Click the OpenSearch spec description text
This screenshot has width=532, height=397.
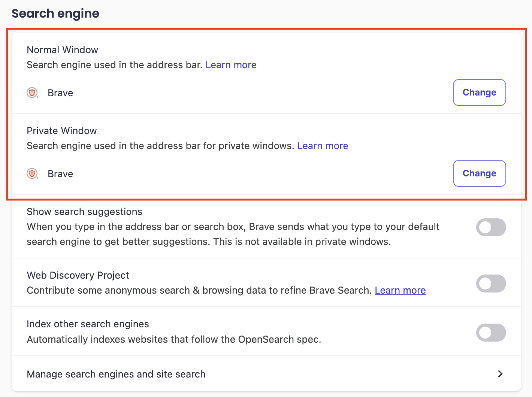[174, 339]
